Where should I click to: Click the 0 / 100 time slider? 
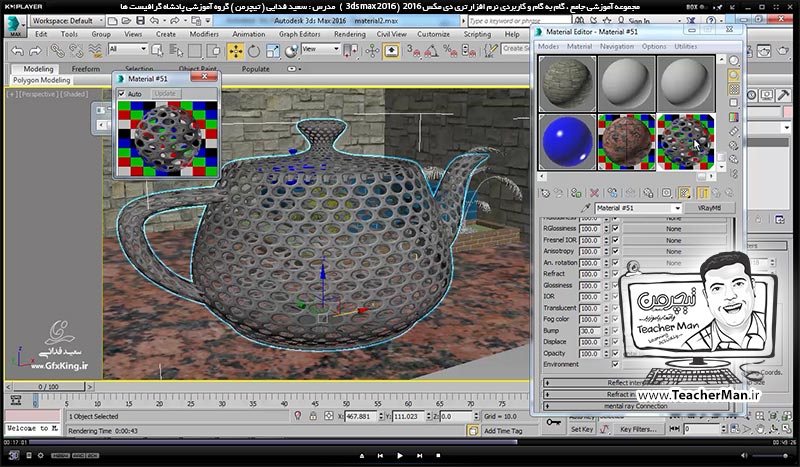[46, 387]
